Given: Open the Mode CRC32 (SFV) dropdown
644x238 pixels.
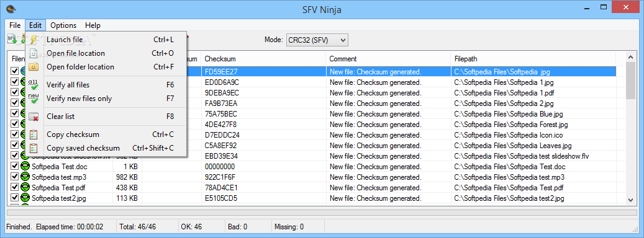Looking at the screenshot, I should pos(317,40).
